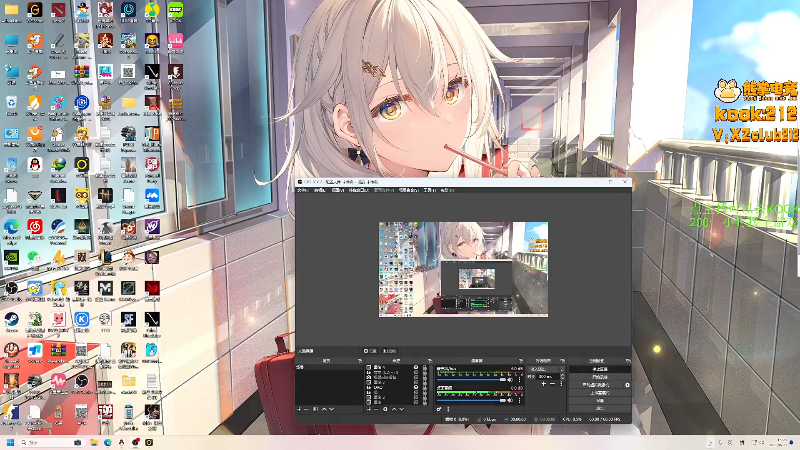This screenshot has width=800, height=450.
Task: Open the 文件 (File) menu in OBS
Action: tap(303, 190)
